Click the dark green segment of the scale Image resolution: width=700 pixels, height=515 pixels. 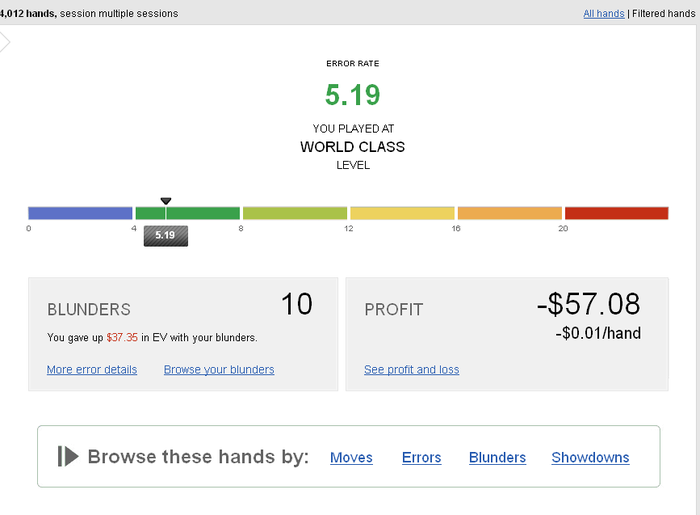tap(188, 213)
